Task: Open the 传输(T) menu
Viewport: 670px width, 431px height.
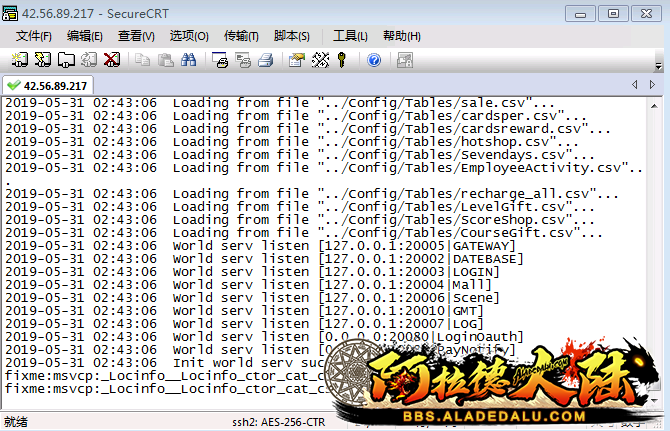Action: [239, 36]
